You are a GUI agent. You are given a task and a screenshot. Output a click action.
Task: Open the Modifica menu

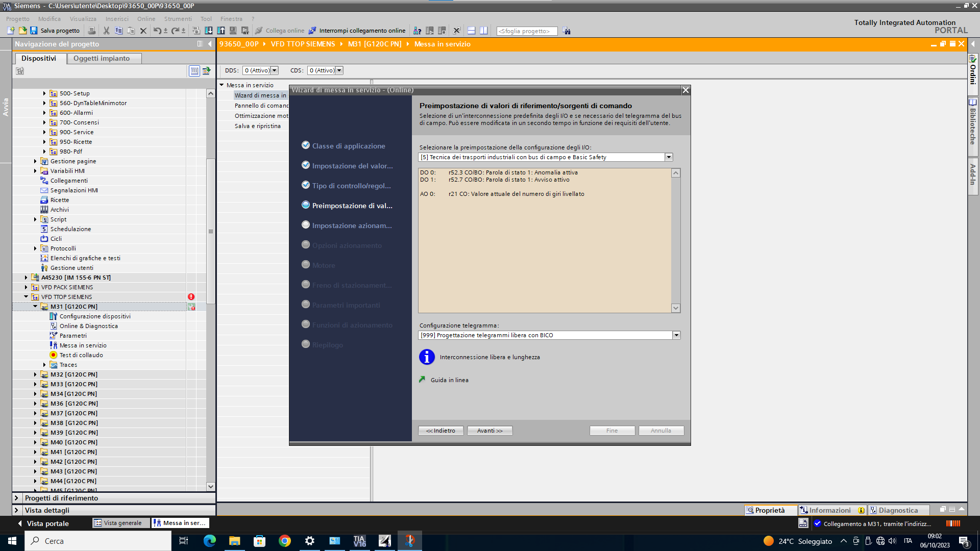[50, 19]
